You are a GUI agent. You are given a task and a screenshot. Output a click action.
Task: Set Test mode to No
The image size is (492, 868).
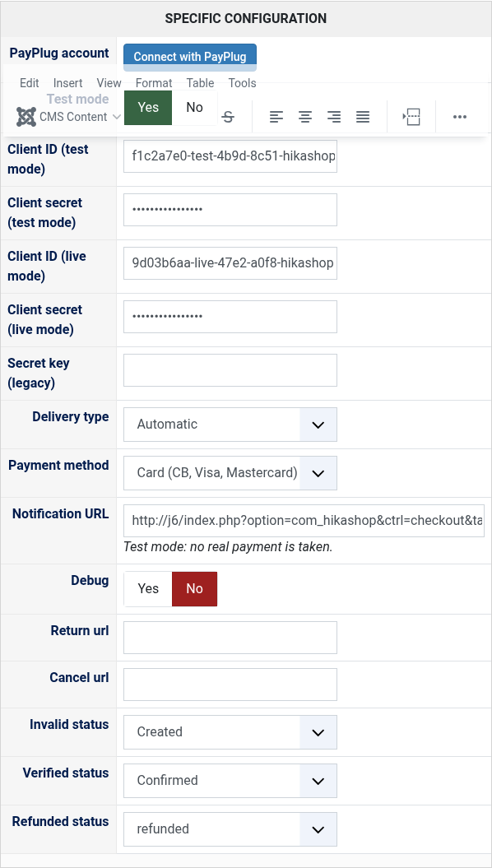tap(194, 108)
